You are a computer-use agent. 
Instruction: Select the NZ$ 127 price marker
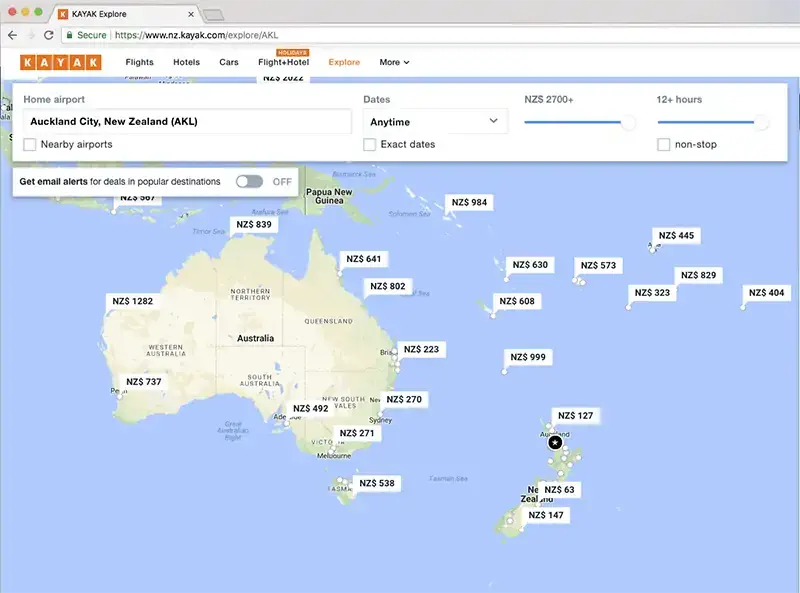click(x=575, y=416)
